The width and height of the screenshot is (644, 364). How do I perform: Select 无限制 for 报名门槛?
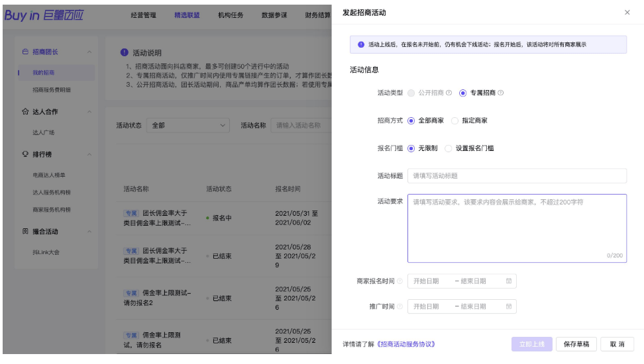(x=411, y=148)
